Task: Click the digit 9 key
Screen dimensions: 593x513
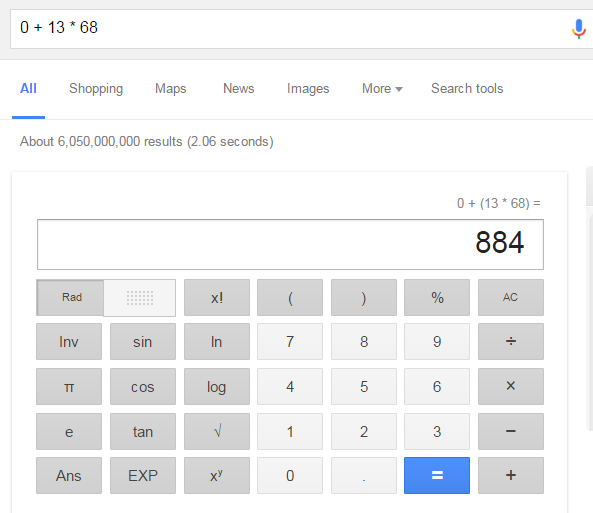Action: coord(437,342)
